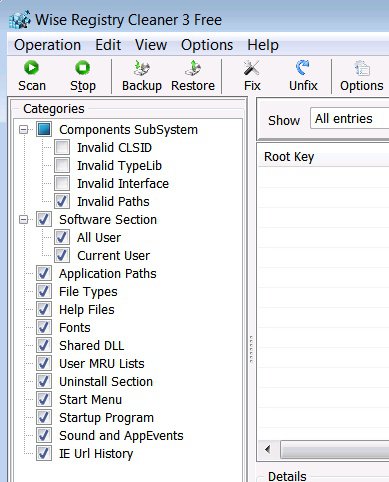Collapse the Components SubSystem tree node

coord(24,129)
